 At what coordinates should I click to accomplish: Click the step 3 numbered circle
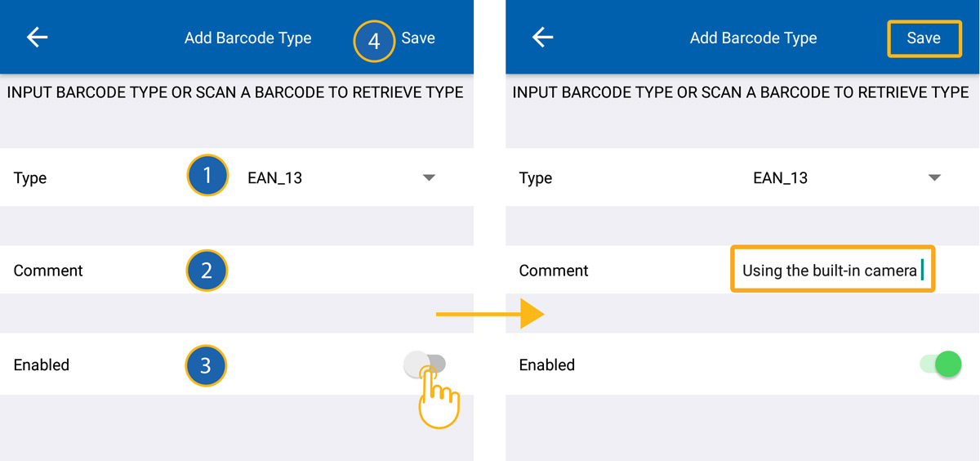[206, 365]
